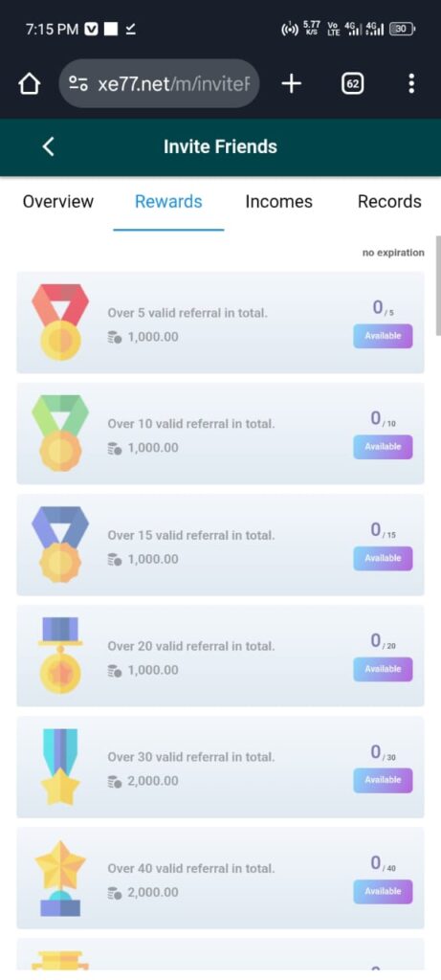Screen dimensions: 441x980
Task: Open the browser three-dot menu
Action: (411, 83)
